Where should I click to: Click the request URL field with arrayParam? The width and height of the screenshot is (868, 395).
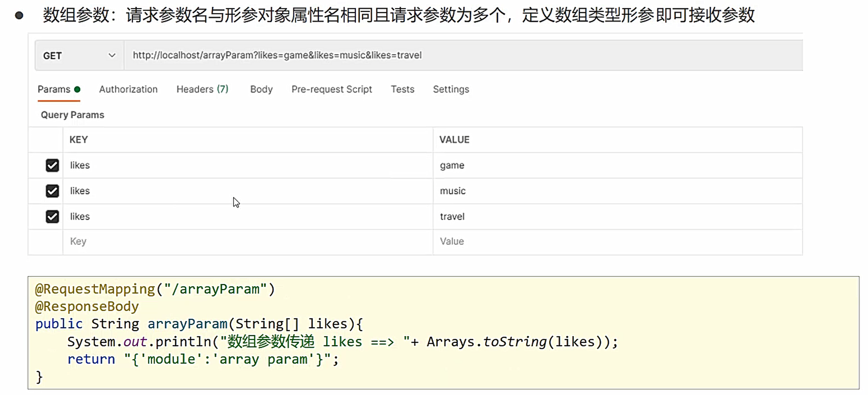tap(463, 56)
